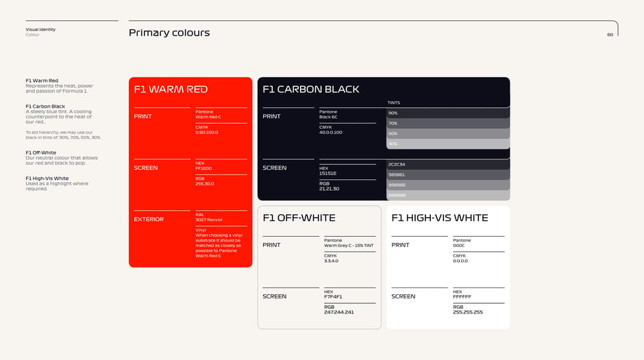Image resolution: width=644 pixels, height=360 pixels.
Task: Click the 'PRINT' label in Off-White card
Action: click(x=271, y=245)
